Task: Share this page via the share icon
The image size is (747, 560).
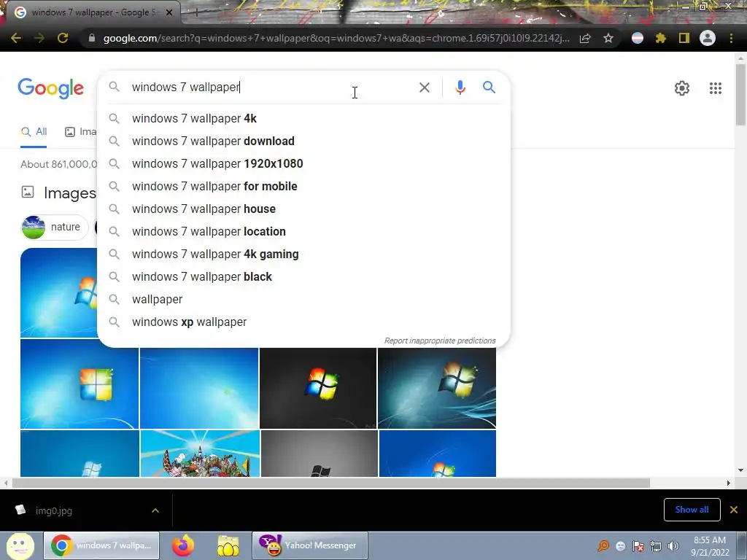Action: coord(585,38)
